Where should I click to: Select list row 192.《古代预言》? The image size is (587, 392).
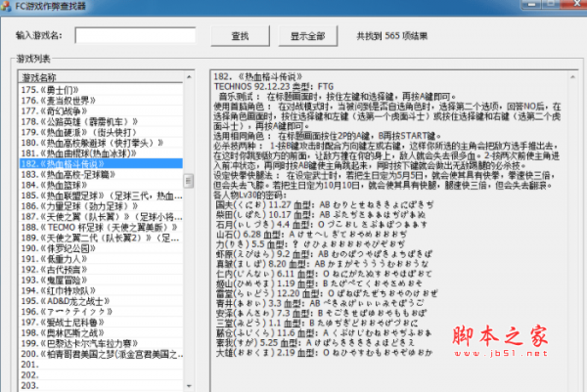tap(101, 269)
